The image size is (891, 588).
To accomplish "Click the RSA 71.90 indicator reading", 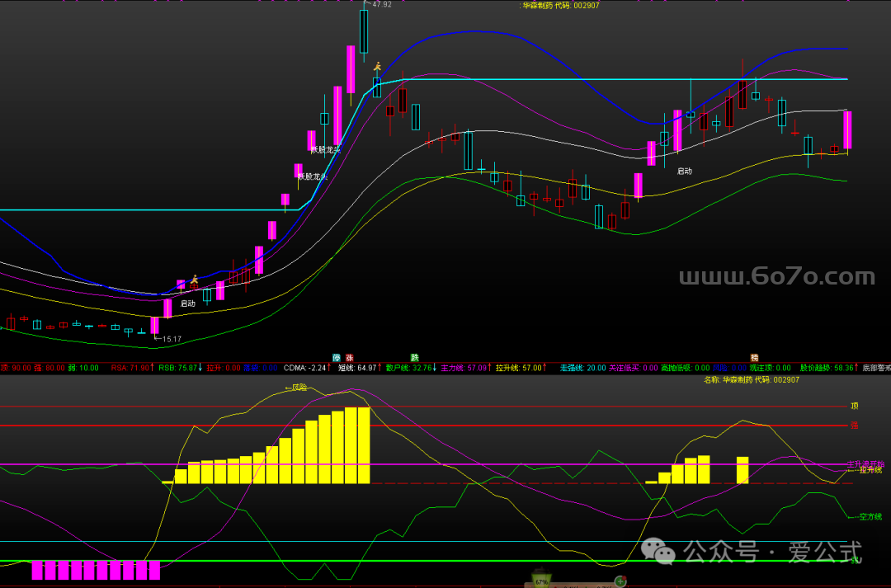I will pyautogui.click(x=130, y=368).
